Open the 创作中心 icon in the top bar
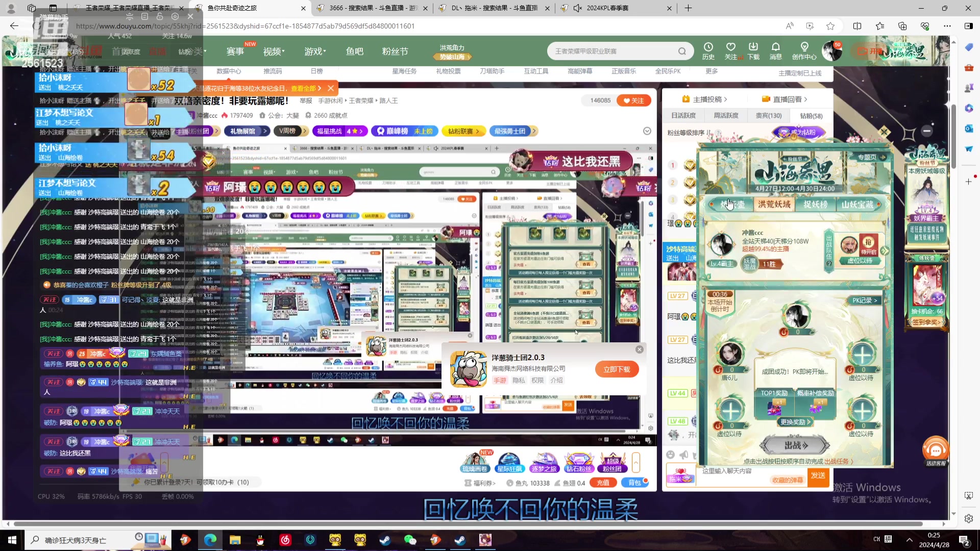The image size is (980, 551). (x=804, y=51)
